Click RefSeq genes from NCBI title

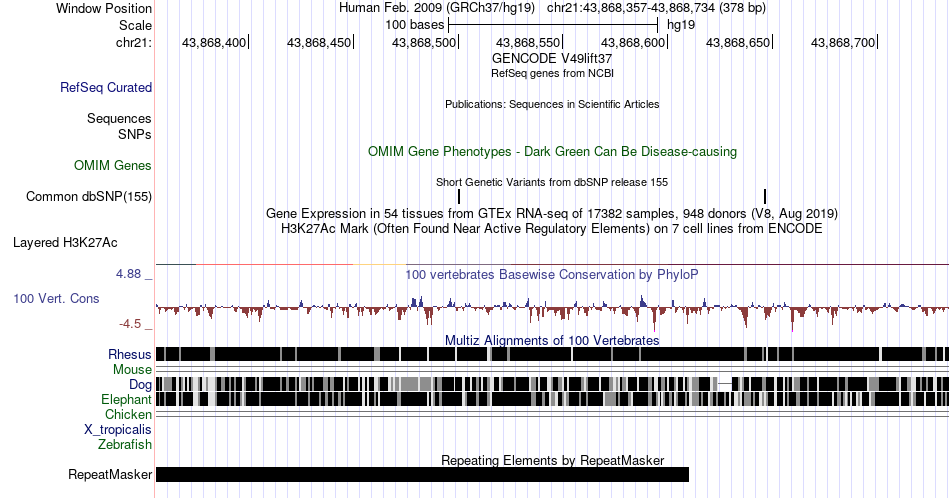[552, 73]
